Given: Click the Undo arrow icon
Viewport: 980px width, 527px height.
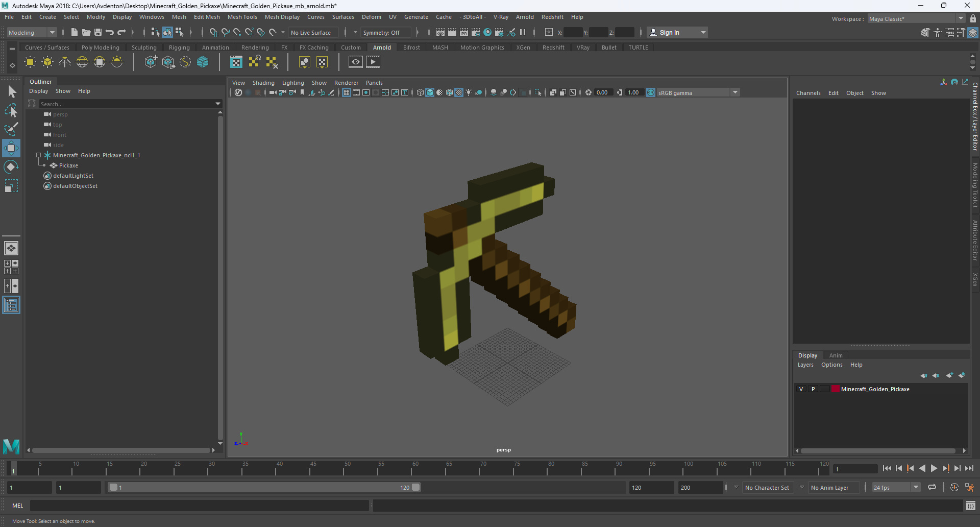Looking at the screenshot, I should [x=110, y=33].
